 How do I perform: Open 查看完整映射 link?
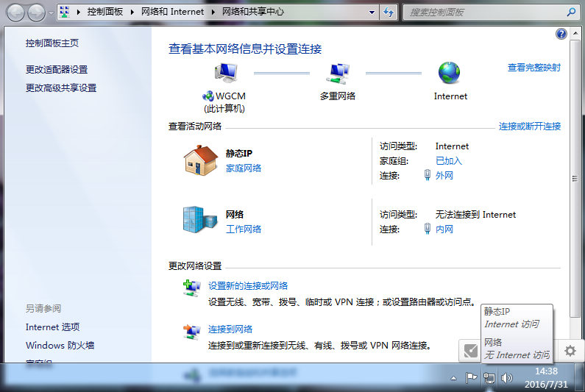point(534,68)
